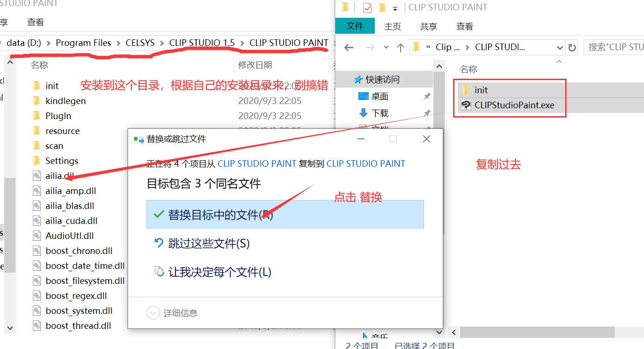Viewport: 644px width, 349px height.
Task: Click the source CLIP STUDIO PAINT link in dialog
Action: click(257, 163)
